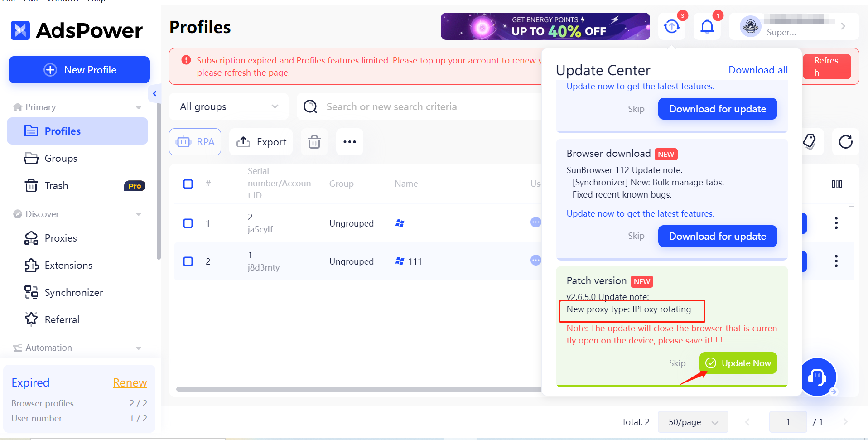Click the red Refresh button
This screenshot has height=440, width=868.
point(826,67)
